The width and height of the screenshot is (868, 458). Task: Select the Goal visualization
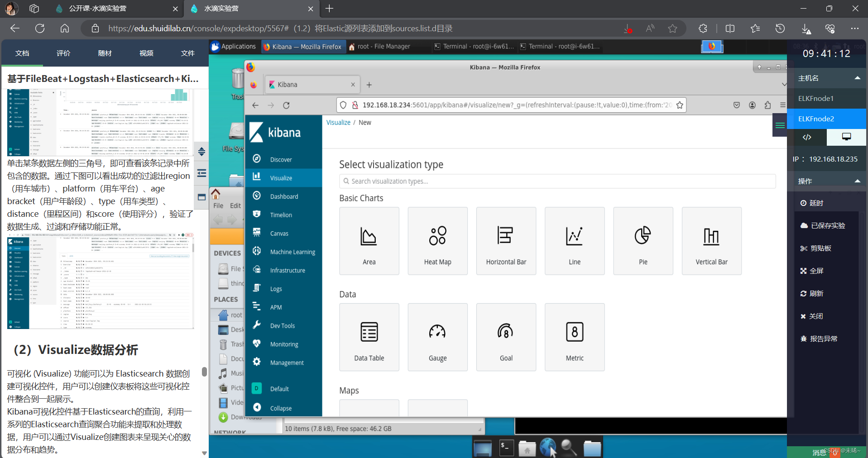[x=506, y=337]
